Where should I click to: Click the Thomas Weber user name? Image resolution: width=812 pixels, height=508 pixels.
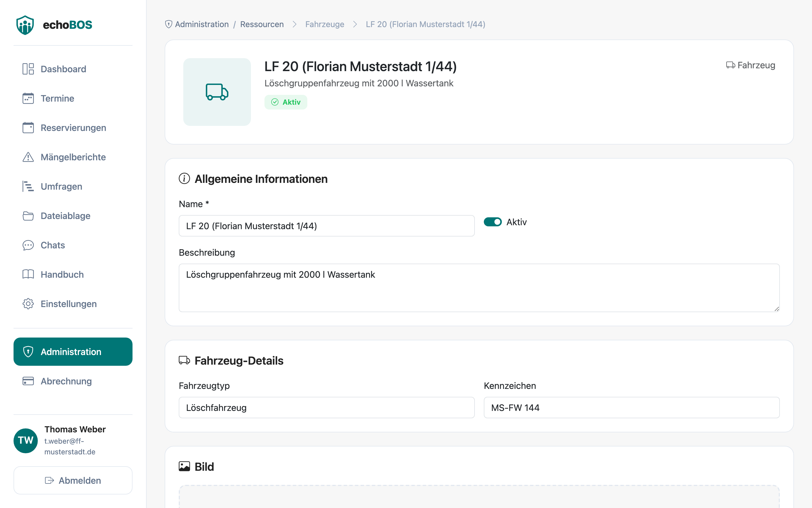(x=75, y=429)
